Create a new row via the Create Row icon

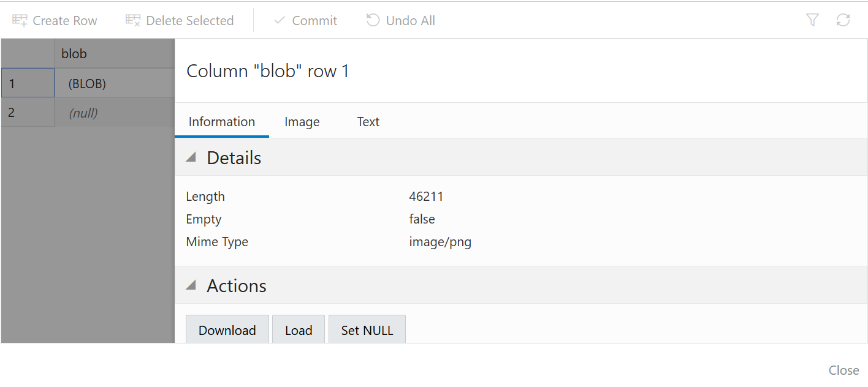(x=20, y=20)
